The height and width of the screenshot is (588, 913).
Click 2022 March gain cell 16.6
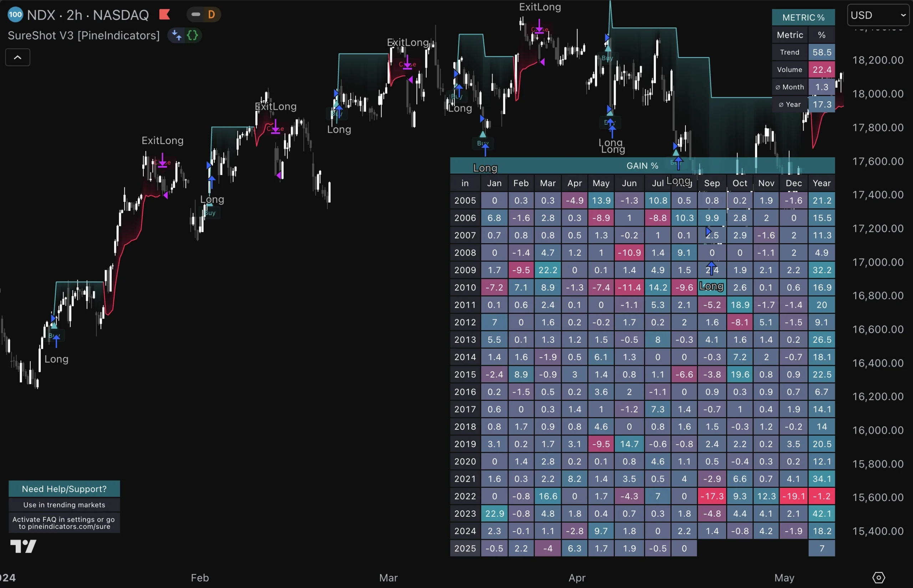click(x=547, y=496)
